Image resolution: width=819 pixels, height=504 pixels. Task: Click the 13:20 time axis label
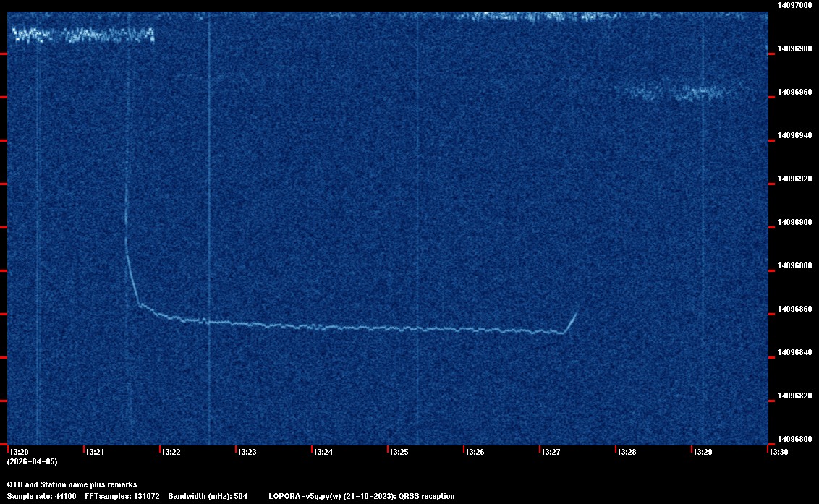click(x=20, y=452)
